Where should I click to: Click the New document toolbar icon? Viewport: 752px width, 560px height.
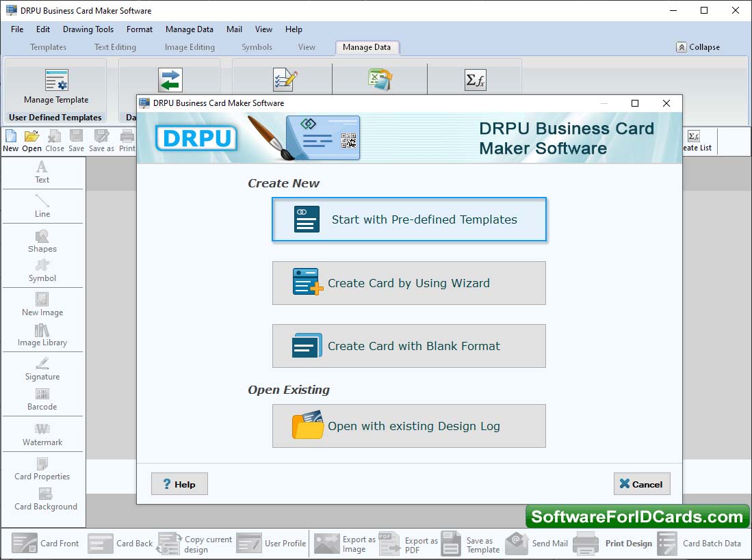[10, 142]
